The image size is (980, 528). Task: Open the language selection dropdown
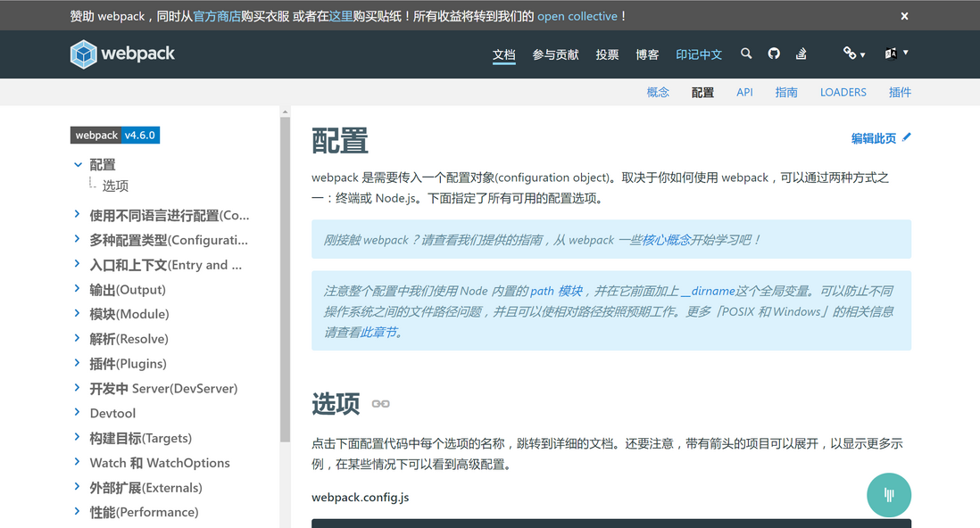pyautogui.click(x=893, y=54)
